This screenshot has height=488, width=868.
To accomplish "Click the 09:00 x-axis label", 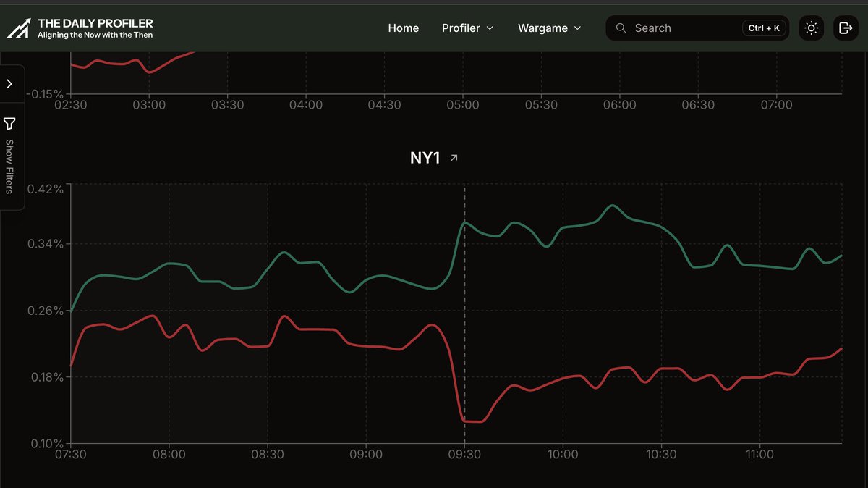I will click(x=366, y=455).
